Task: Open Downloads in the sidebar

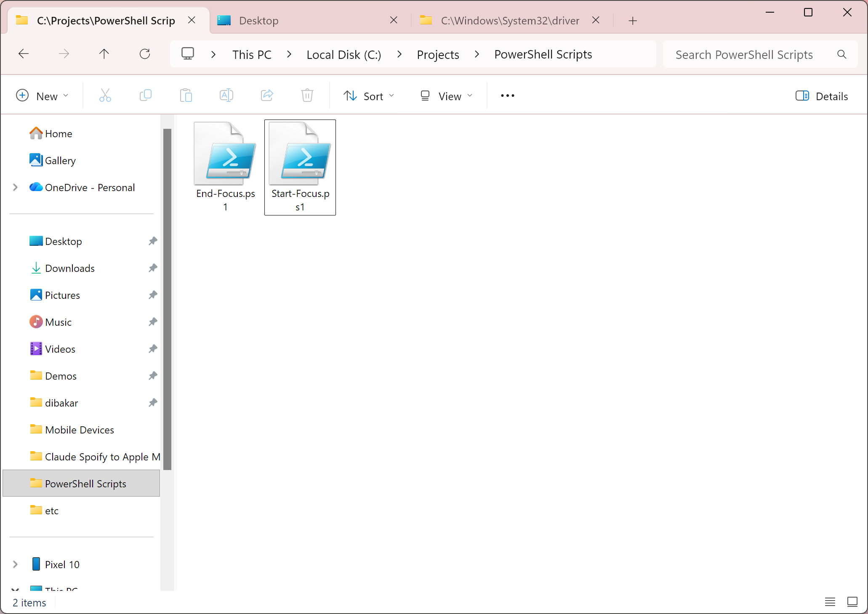Action: point(69,268)
